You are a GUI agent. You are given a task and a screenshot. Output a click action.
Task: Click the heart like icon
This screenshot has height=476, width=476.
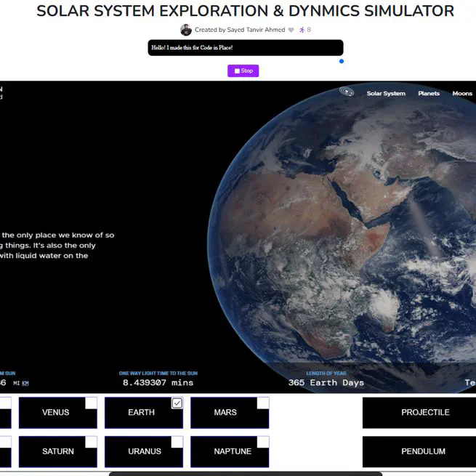point(291,31)
